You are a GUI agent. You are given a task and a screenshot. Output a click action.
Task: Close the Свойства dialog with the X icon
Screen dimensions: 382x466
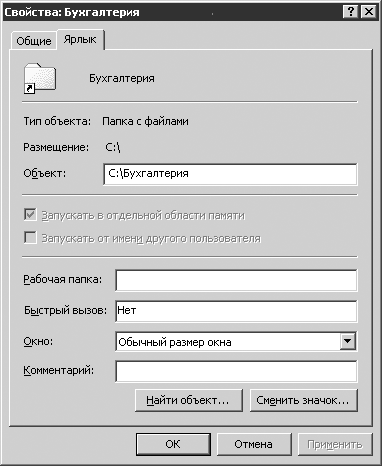369,12
